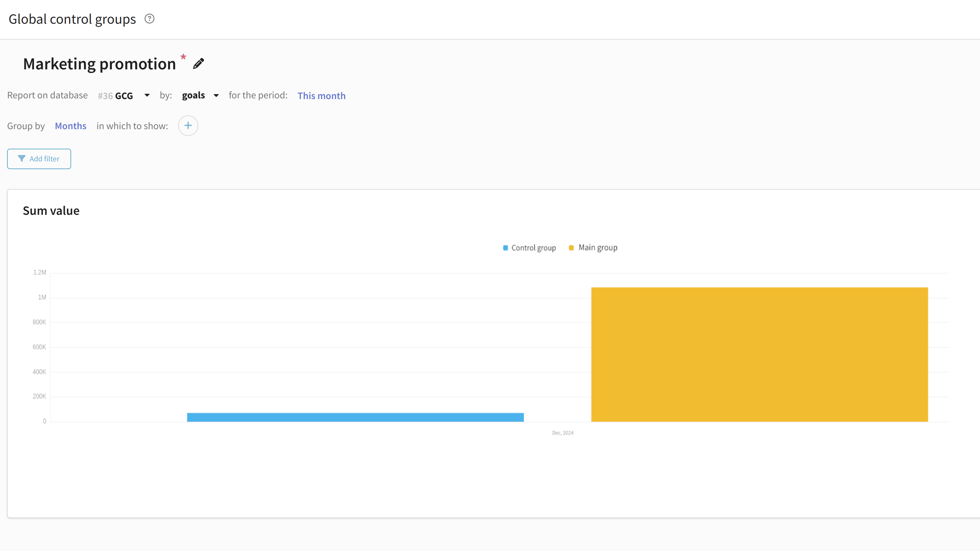Select the goals report type
980x551 pixels.
[x=193, y=96]
